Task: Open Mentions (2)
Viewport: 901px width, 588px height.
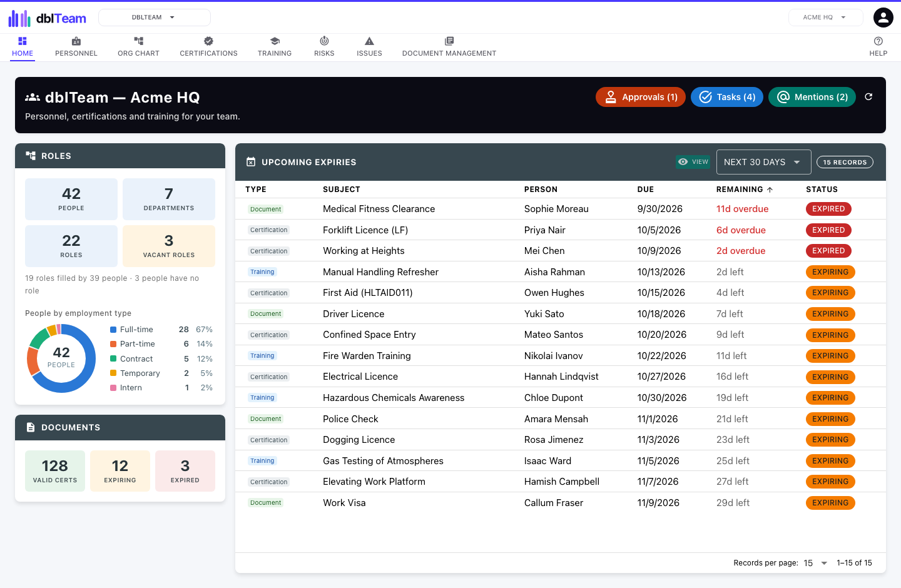Action: pos(812,97)
